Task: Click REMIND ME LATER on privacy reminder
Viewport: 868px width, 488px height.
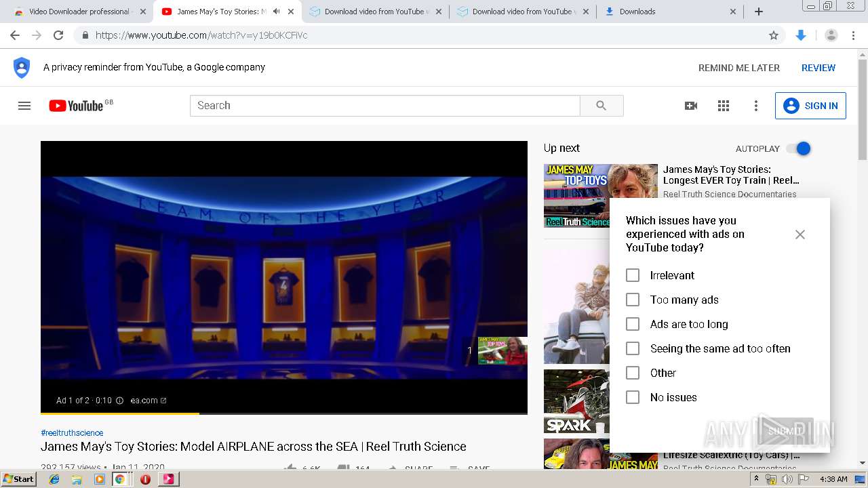Action: click(739, 68)
